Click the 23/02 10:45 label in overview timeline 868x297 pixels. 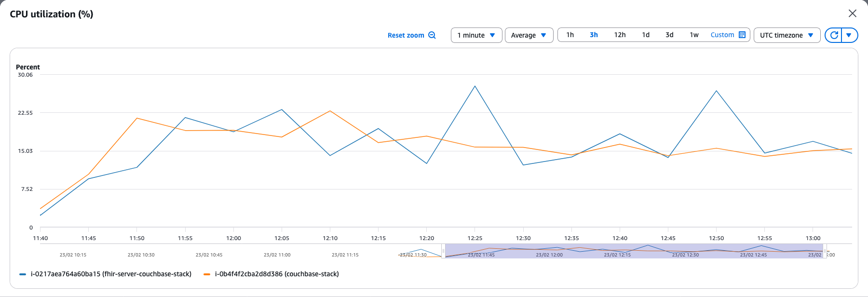(209, 255)
